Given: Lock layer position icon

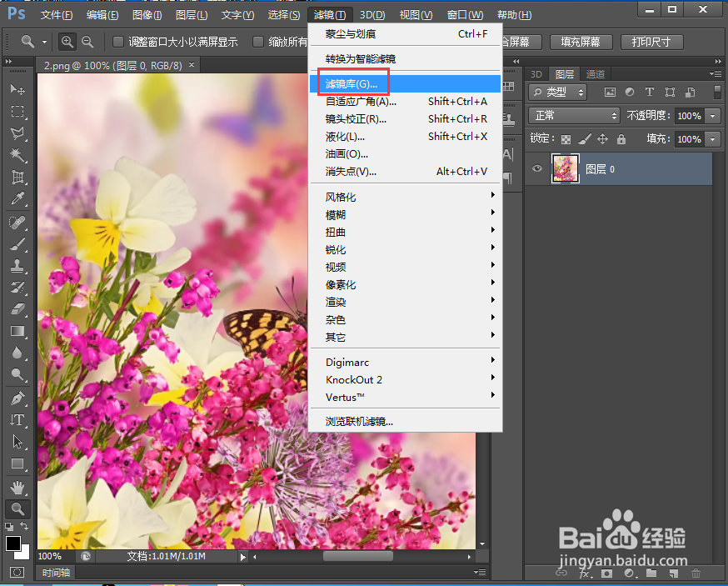Looking at the screenshot, I should click(x=603, y=139).
